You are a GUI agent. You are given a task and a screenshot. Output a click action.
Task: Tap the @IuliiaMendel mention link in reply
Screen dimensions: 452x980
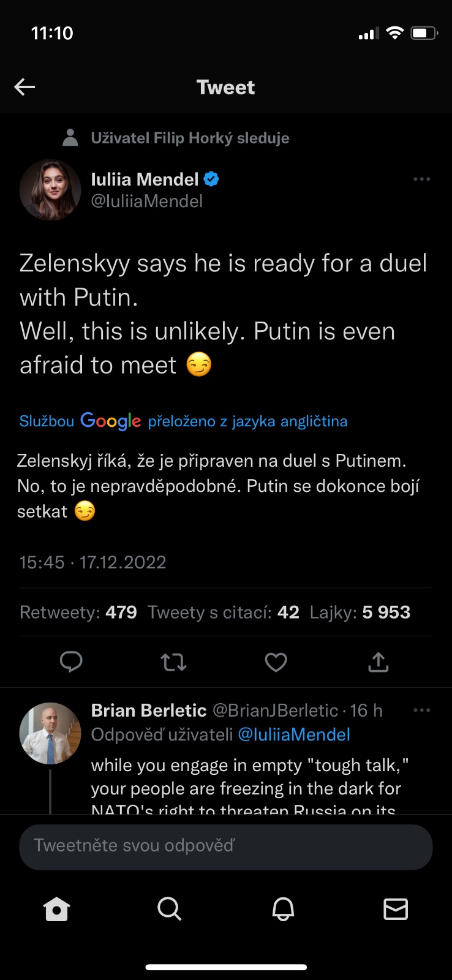(294, 734)
